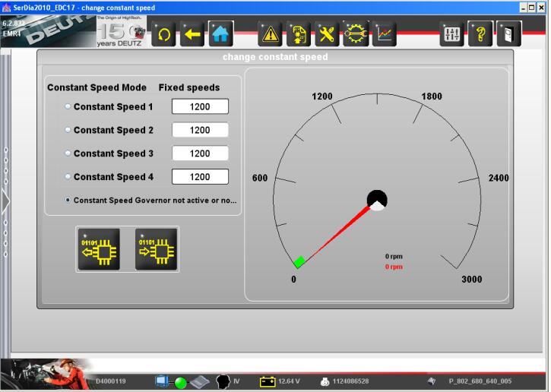Open the engine gear settings icon
Screen dimensions: 551x392
point(355,34)
